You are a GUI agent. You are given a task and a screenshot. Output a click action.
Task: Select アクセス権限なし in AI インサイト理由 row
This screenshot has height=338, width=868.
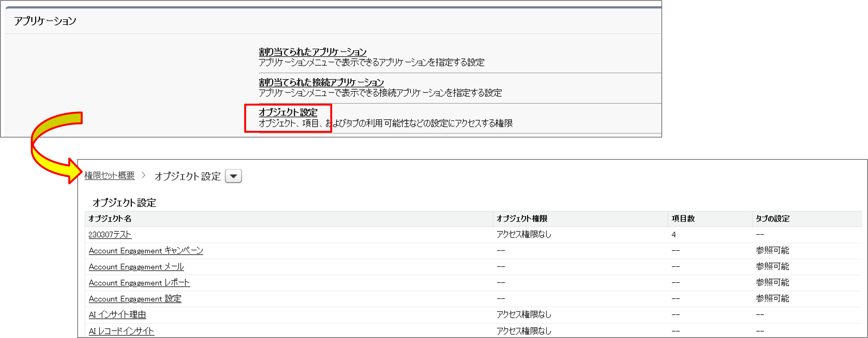(x=524, y=315)
